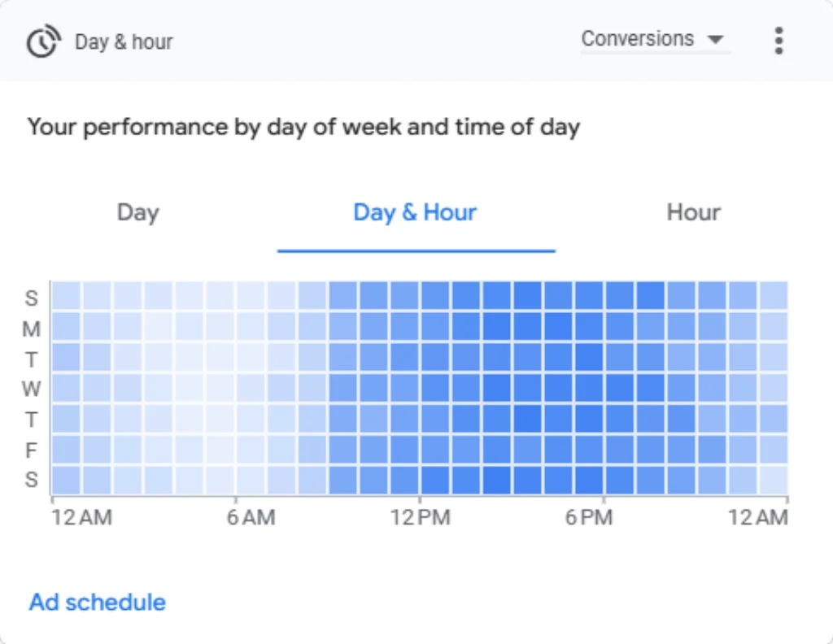833x644 pixels.
Task: Open the three-dot more options menu
Action: (778, 41)
